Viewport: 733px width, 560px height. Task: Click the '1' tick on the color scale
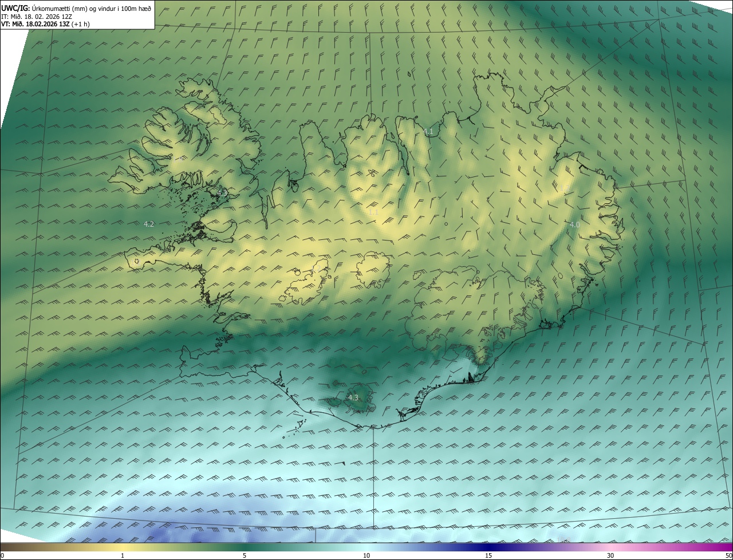coord(123,555)
